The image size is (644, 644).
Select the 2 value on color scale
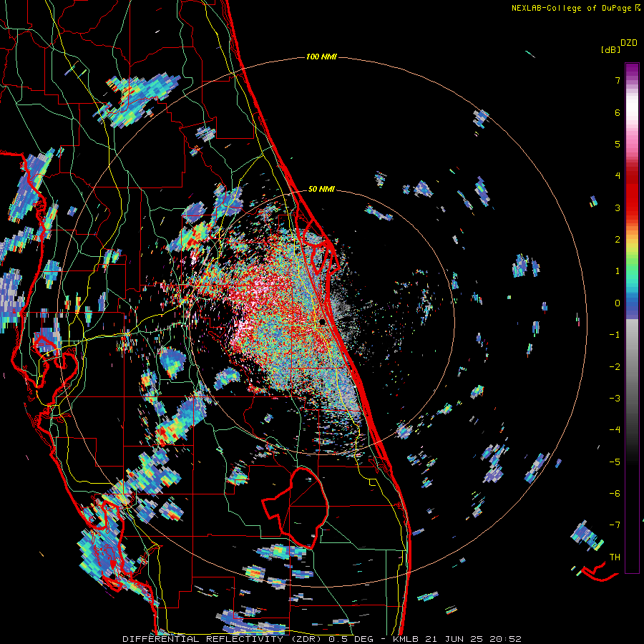tap(618, 240)
